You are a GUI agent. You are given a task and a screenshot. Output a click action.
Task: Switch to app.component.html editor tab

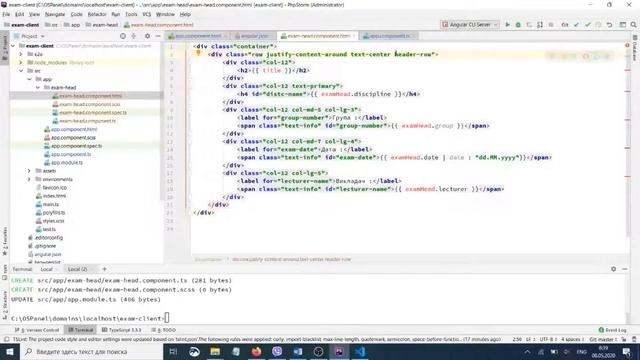coord(198,36)
